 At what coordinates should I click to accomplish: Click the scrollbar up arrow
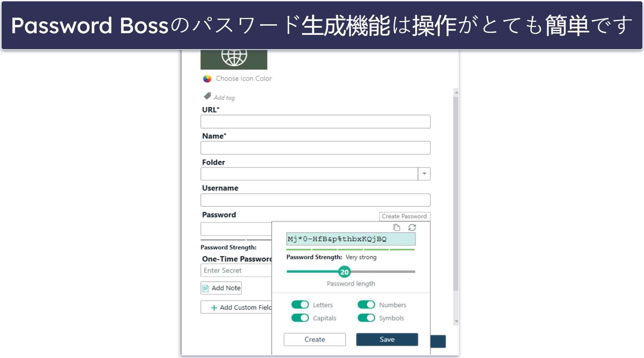point(456,92)
